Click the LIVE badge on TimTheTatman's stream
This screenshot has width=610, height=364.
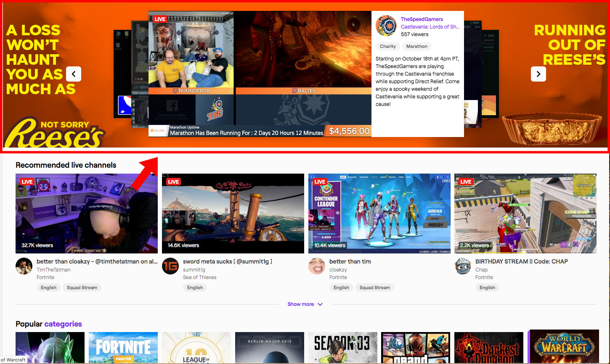coord(27,182)
